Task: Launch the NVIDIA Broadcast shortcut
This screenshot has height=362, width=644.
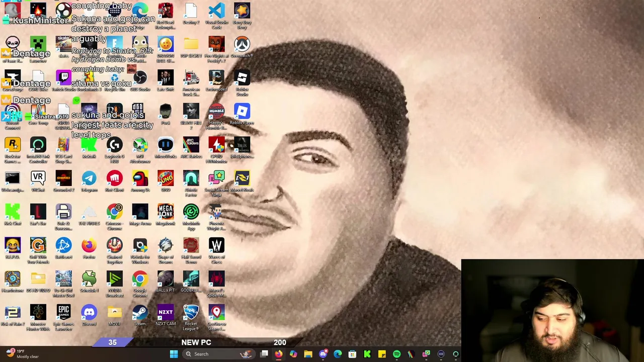Action: (x=115, y=285)
